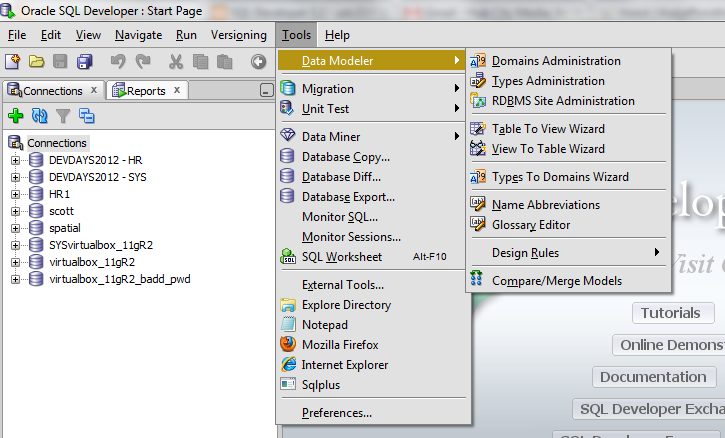725x438 pixels.
Task: Select Monitor Sessions menu item
Action: (371, 236)
